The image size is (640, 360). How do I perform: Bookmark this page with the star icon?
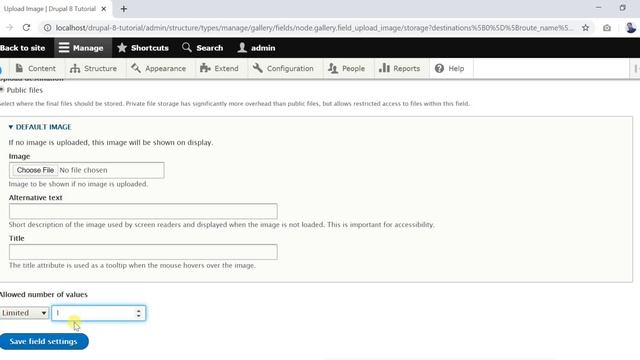coord(585,28)
